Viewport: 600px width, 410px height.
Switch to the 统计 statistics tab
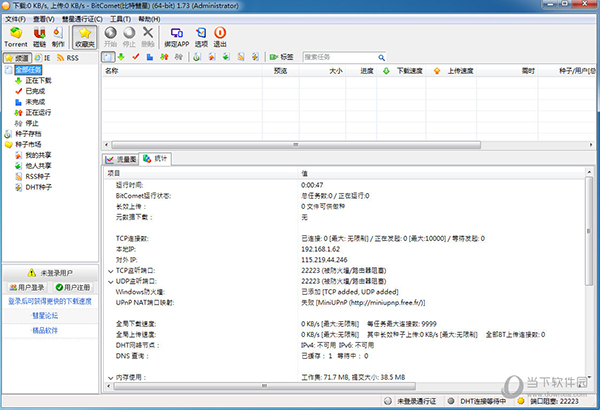155,158
